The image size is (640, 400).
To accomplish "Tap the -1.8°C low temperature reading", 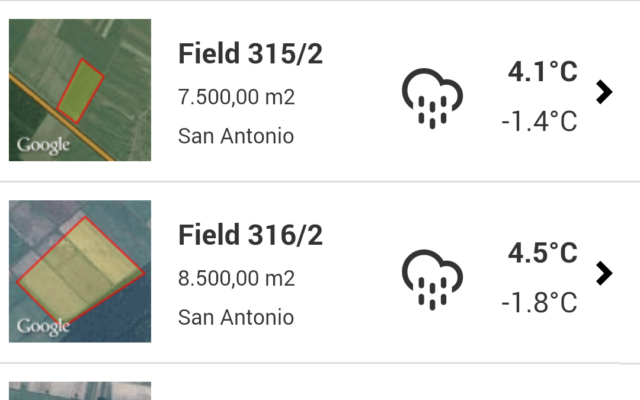I will 539,302.
